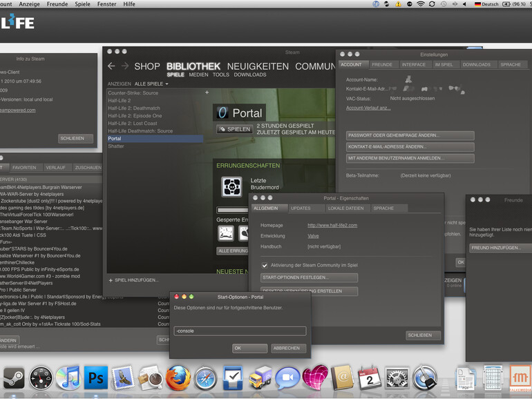Open NEUIGKEITEN section in Steam
532x399 pixels.
pyautogui.click(x=258, y=66)
